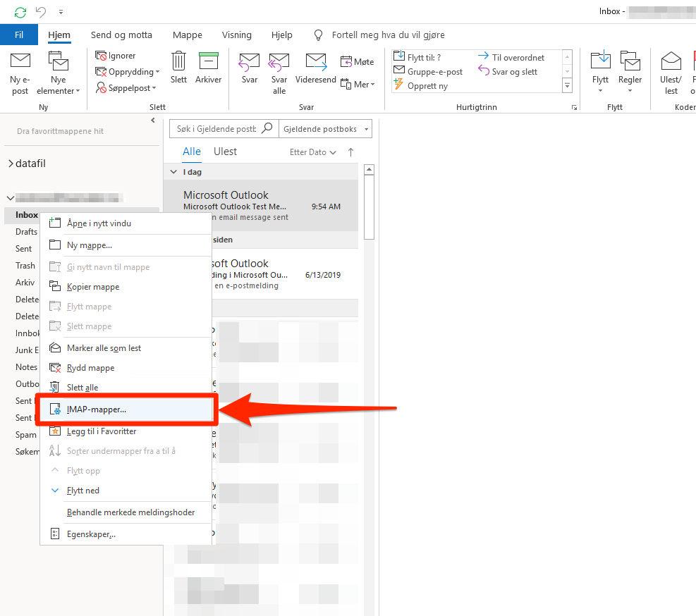Collapse the blurred account folder tree

[x=10, y=198]
